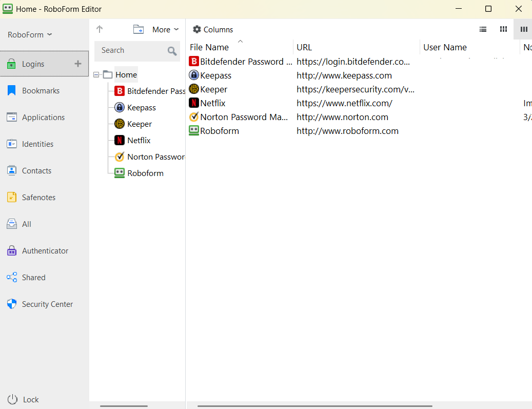Click Keepass icon in file list
The width and height of the screenshot is (532, 409).
194,75
